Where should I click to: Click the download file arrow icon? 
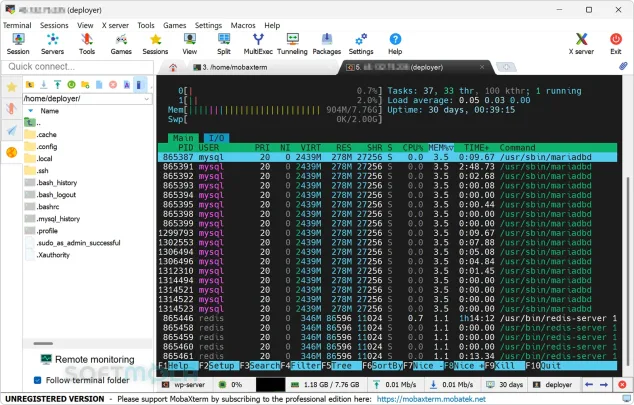pos(44,84)
